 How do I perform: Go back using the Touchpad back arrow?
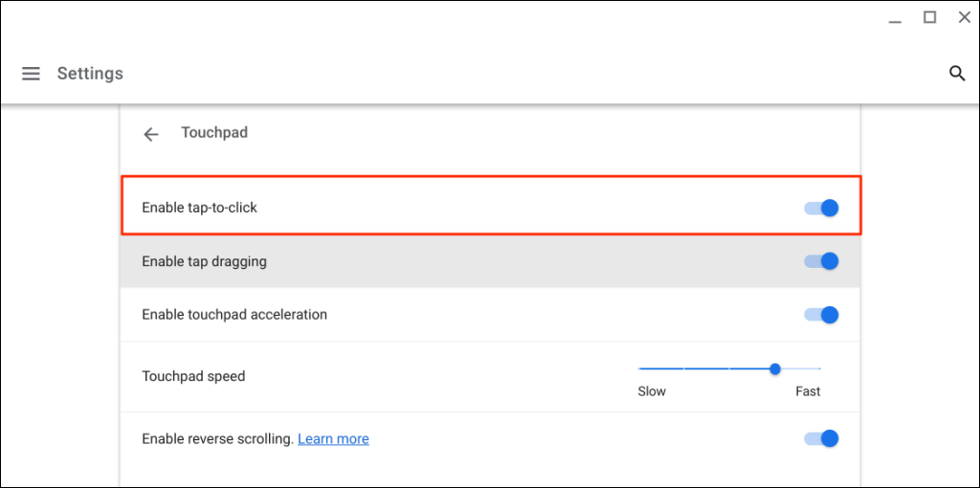coord(150,134)
